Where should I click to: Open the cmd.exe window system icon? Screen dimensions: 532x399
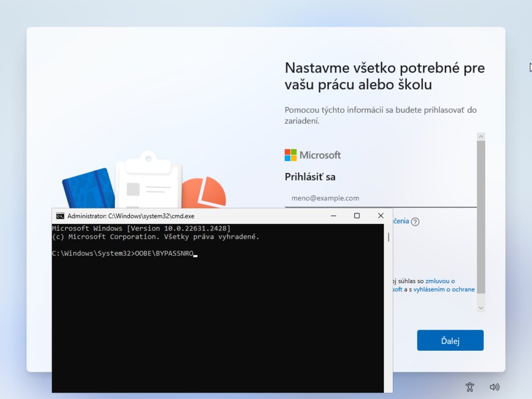tap(60, 216)
